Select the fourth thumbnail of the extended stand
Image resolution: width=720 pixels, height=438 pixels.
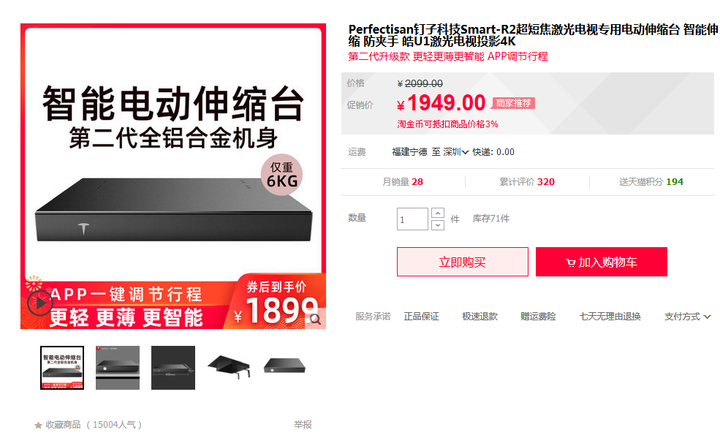click(x=229, y=368)
